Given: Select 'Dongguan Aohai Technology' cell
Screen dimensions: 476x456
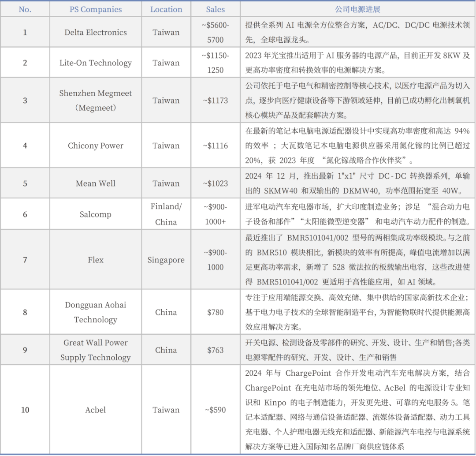Looking at the screenshot, I should (96, 312).
